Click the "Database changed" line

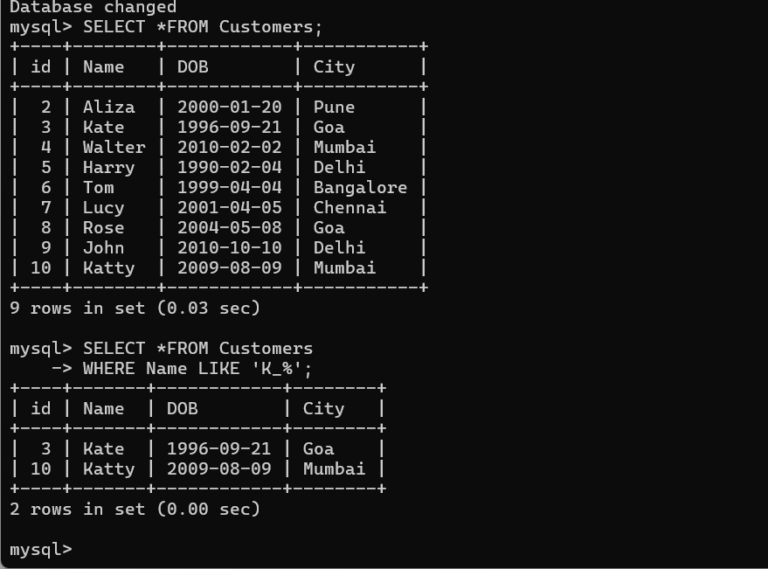pyautogui.click(x=92, y=7)
